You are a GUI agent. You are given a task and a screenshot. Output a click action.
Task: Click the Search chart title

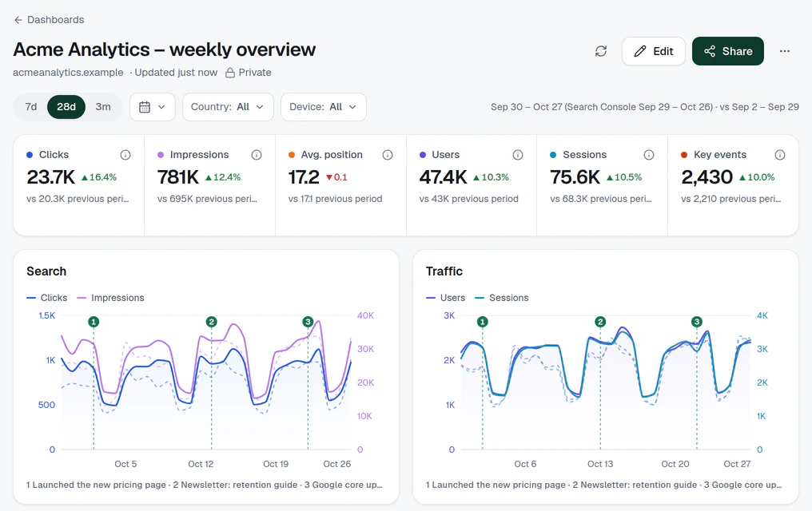46,271
